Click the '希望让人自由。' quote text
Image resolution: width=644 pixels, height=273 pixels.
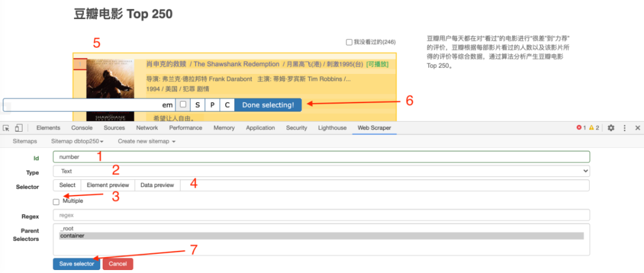pyautogui.click(x=174, y=119)
